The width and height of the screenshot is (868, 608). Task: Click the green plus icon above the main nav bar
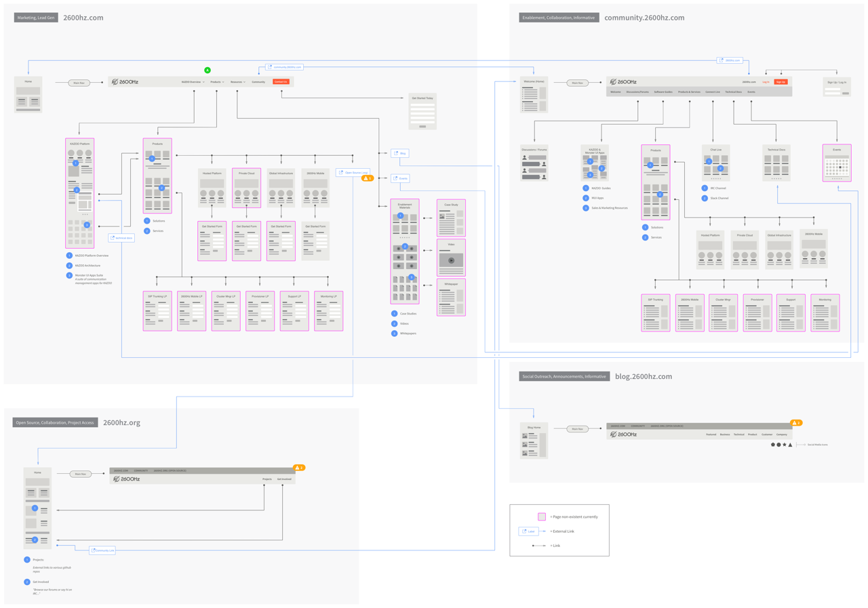point(208,70)
